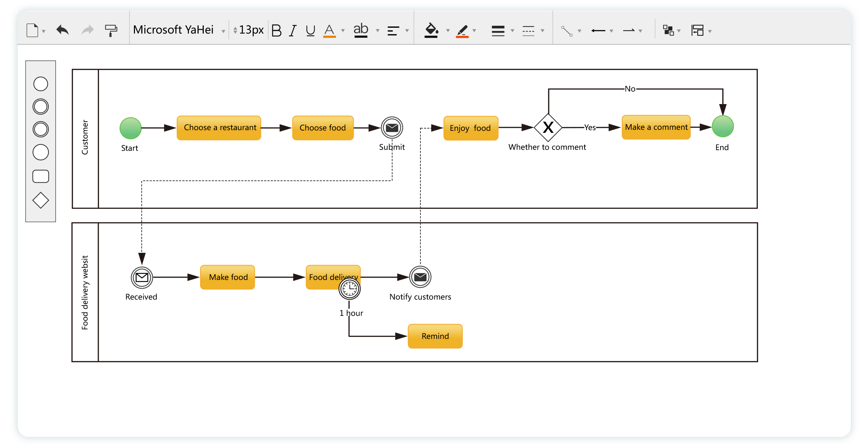Select the Submit message event
Viewport: 868px width, 448px height.
(392, 128)
